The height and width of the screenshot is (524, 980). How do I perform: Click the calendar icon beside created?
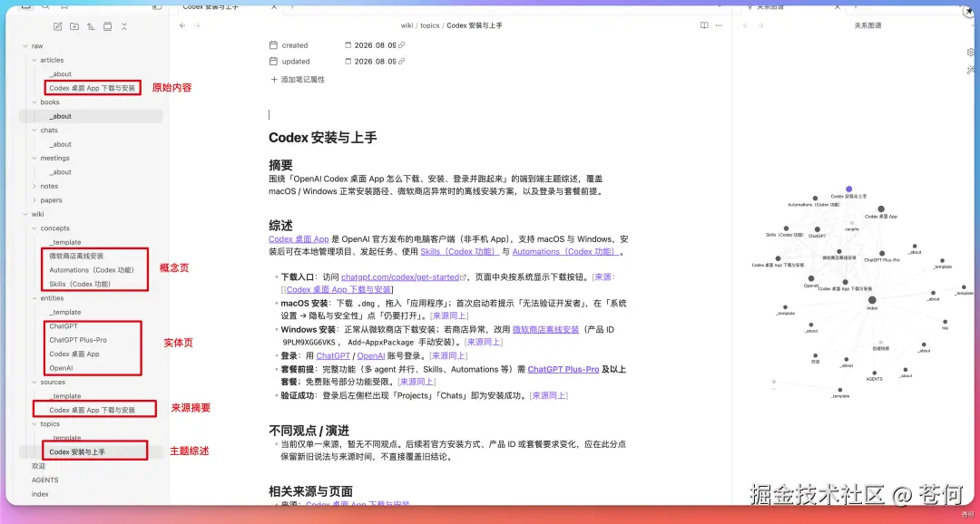point(273,45)
